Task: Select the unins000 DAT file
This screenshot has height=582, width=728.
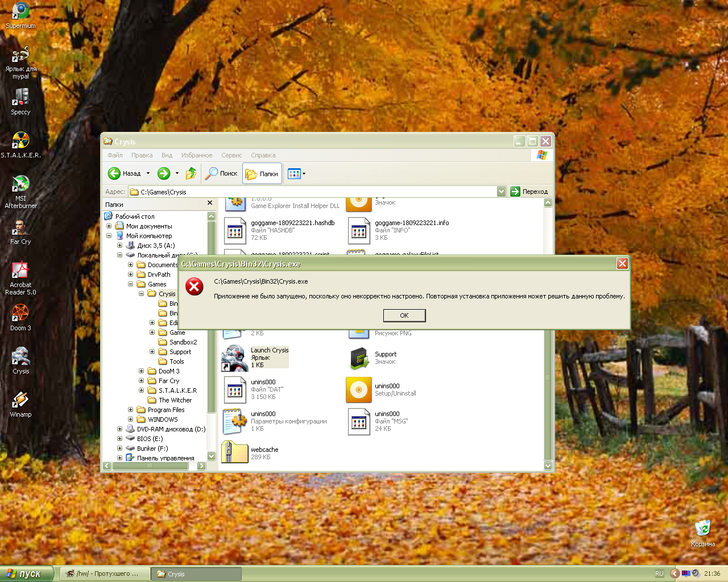Action: 254,389
